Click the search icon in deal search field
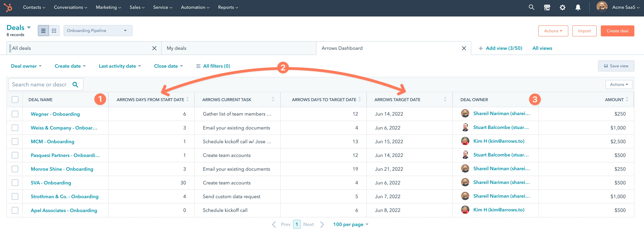Viewport: 644px width, 238px height. [75, 84]
